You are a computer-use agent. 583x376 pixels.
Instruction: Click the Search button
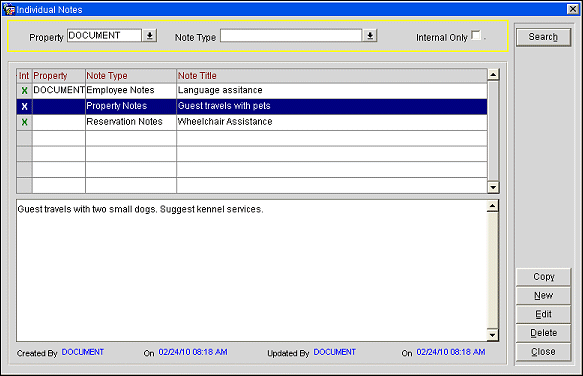(543, 37)
